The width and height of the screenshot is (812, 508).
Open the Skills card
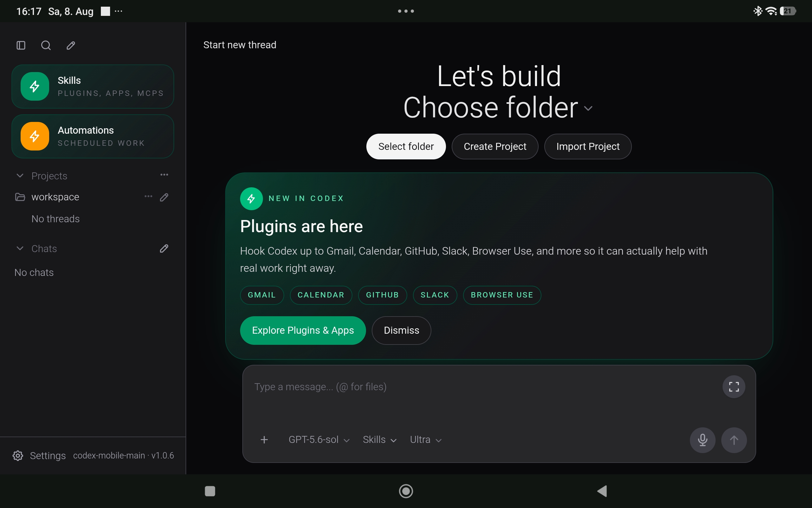point(93,86)
